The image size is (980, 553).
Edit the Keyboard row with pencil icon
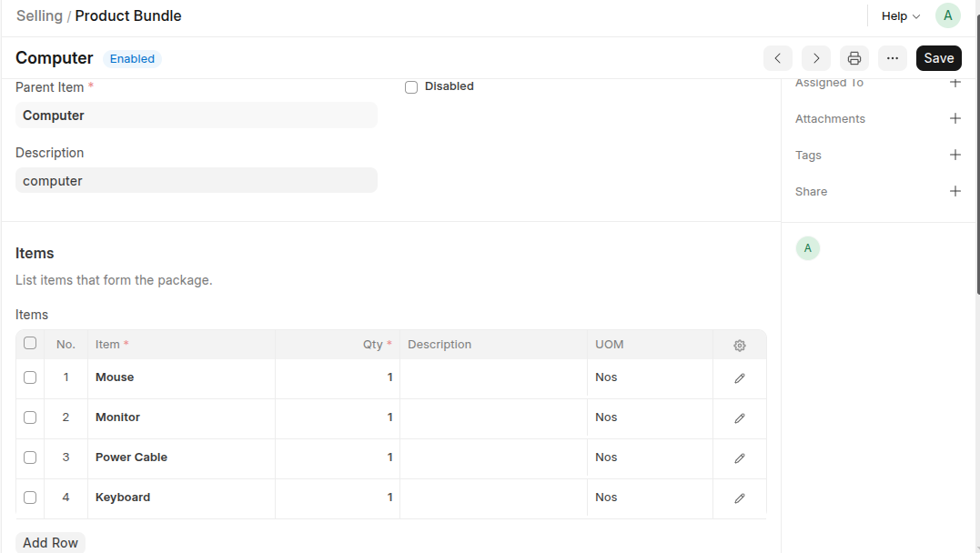coord(740,498)
